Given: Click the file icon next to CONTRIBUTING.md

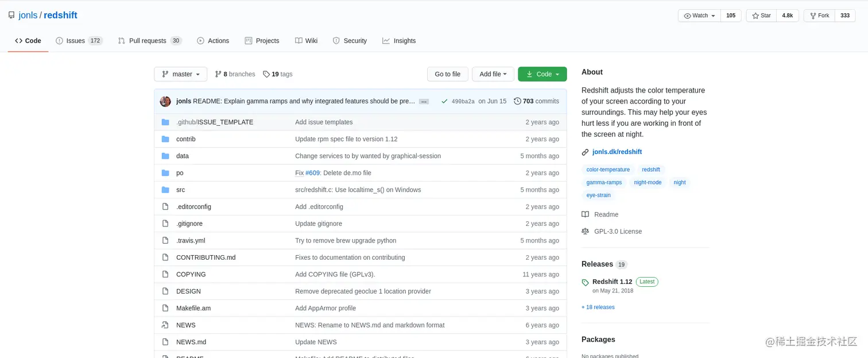Looking at the screenshot, I should 165,258.
